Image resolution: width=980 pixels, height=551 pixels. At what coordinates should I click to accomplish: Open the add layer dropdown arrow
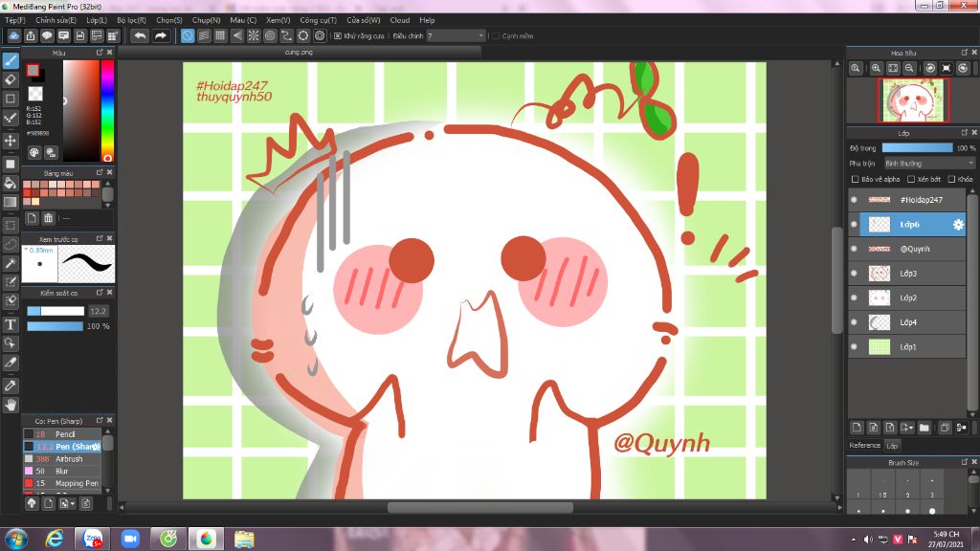pyautogui.click(x=907, y=428)
